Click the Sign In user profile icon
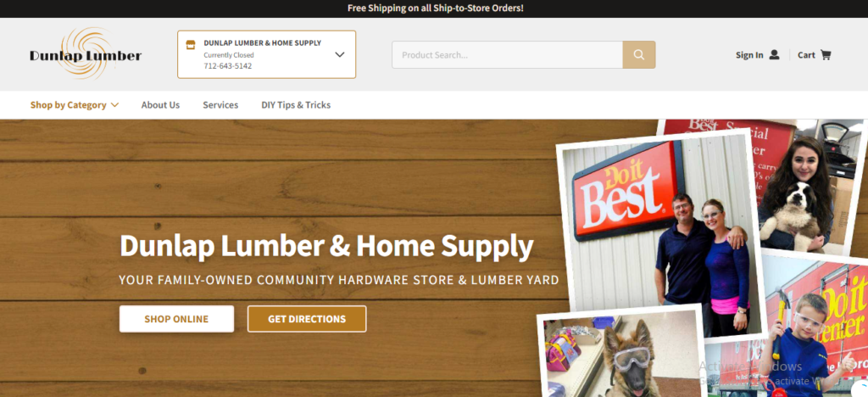868x397 pixels. [x=775, y=55]
